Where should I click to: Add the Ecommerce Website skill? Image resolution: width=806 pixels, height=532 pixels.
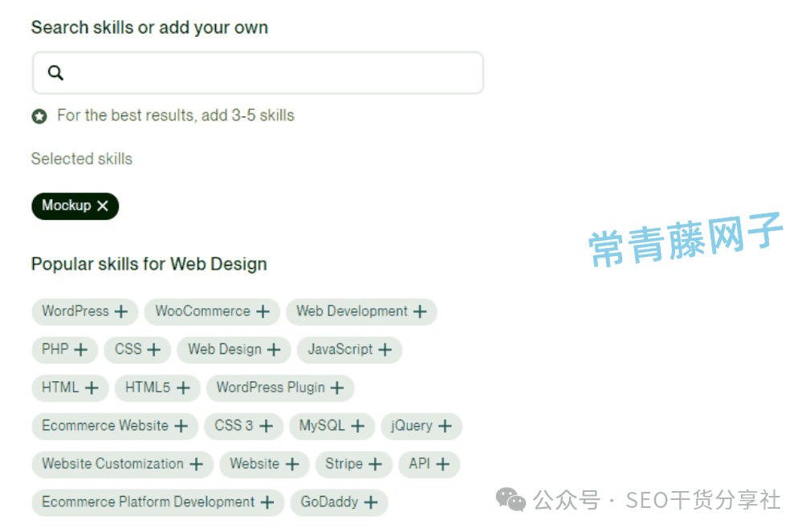coord(115,425)
